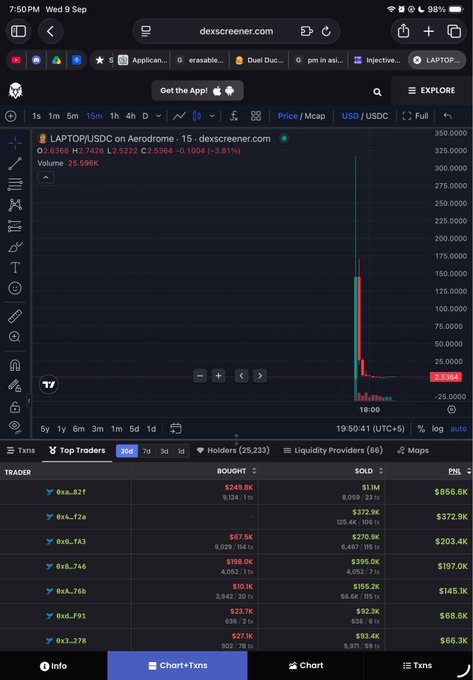
Task: Select the brush drawing tool
Action: [x=15, y=247]
